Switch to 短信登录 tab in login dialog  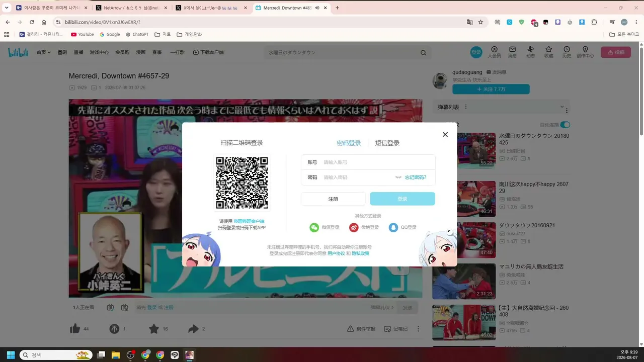pos(387,143)
